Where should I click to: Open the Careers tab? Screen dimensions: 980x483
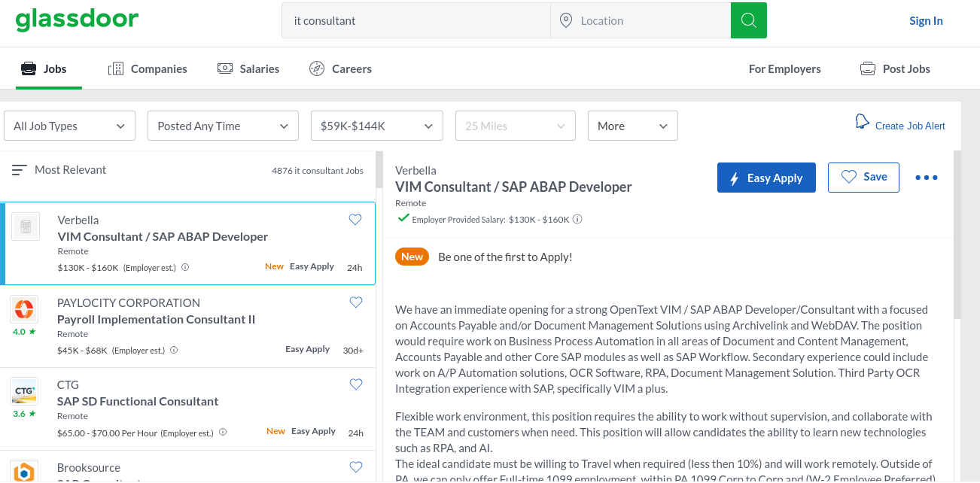340,68
